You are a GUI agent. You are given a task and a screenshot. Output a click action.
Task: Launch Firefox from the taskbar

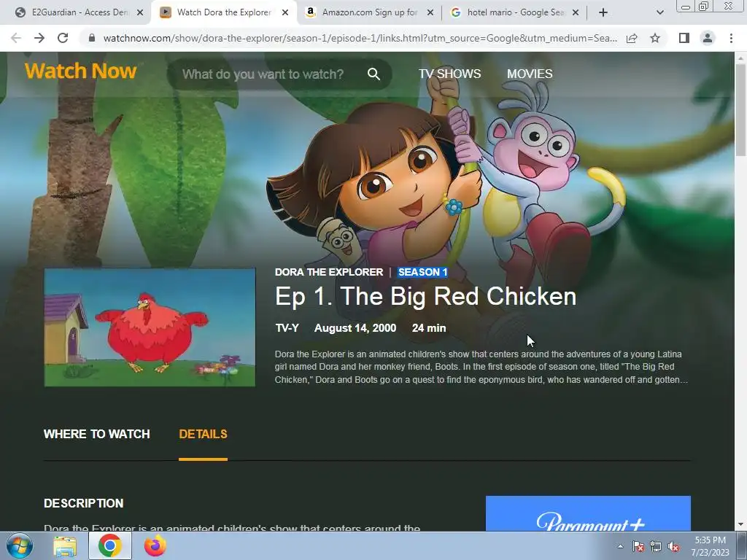pos(155,545)
